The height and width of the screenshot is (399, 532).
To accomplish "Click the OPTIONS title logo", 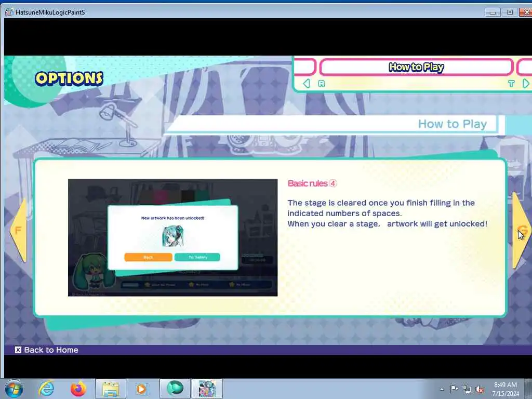I will tap(69, 78).
